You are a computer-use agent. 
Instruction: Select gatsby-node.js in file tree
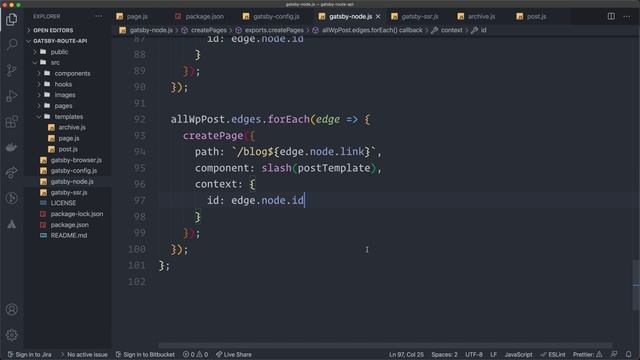(x=72, y=182)
